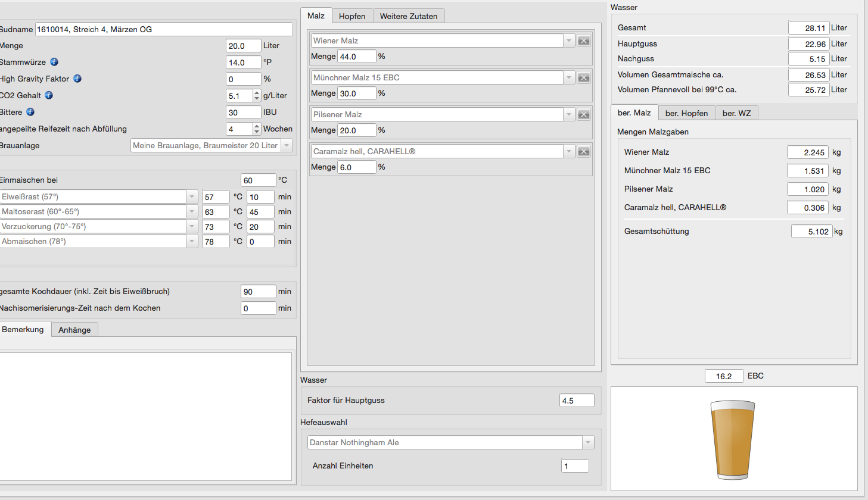
Task: Expand the Danstar Nothingham Ale yeast dropdown
Action: (588, 442)
